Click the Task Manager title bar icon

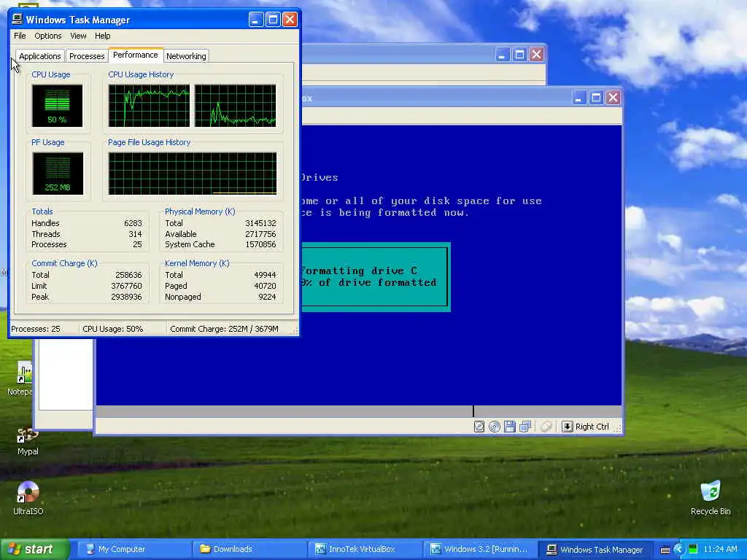[18, 20]
